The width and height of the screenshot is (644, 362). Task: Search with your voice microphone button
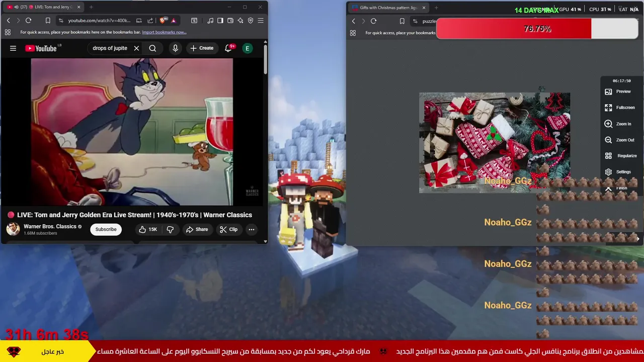coord(175,48)
